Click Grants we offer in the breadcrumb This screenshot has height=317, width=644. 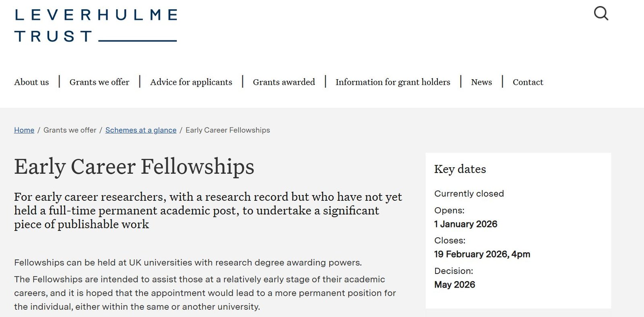pyautogui.click(x=70, y=130)
